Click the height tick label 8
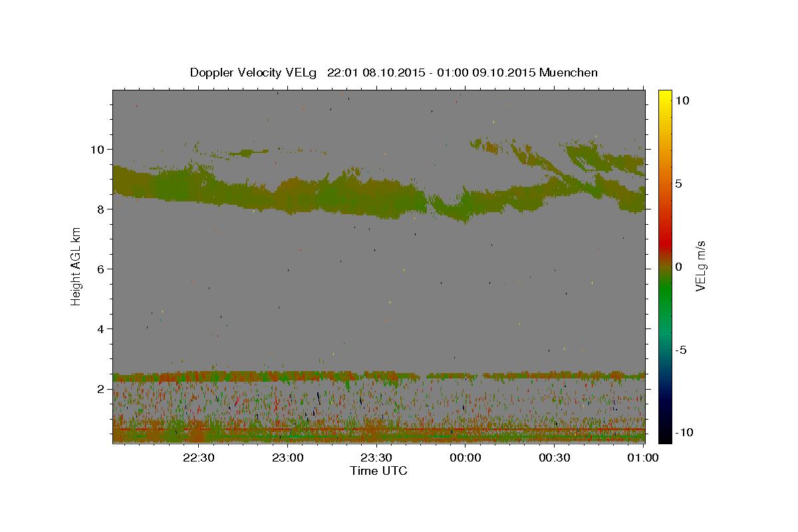This screenshot has height=532, width=798. [x=101, y=209]
